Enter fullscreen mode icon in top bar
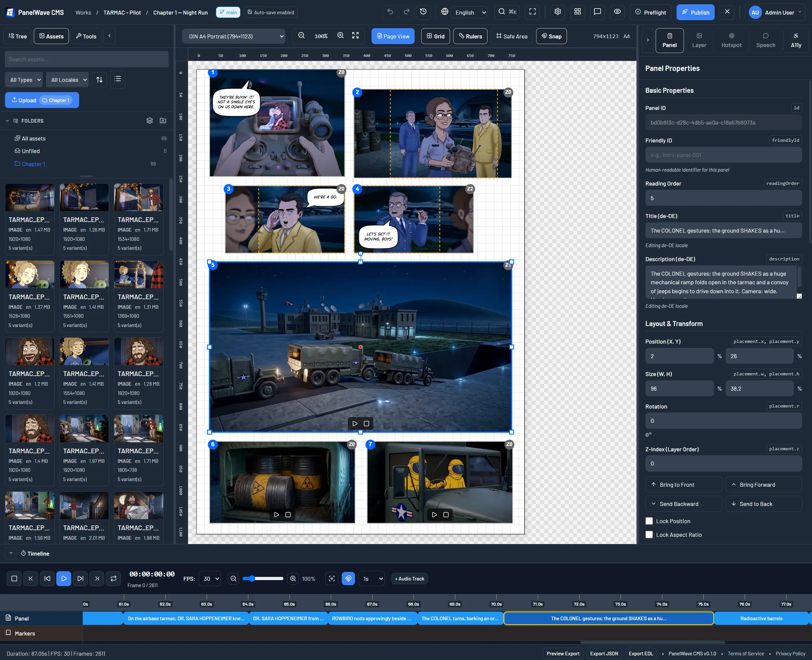The height and width of the screenshot is (660, 812). pyautogui.click(x=533, y=12)
